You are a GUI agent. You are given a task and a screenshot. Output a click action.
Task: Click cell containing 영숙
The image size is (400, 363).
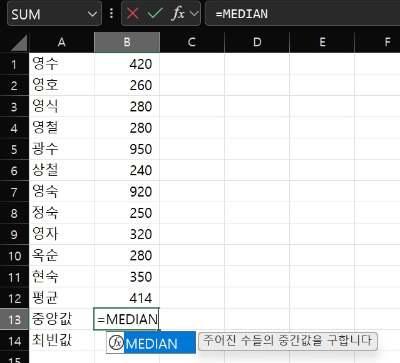(x=61, y=192)
